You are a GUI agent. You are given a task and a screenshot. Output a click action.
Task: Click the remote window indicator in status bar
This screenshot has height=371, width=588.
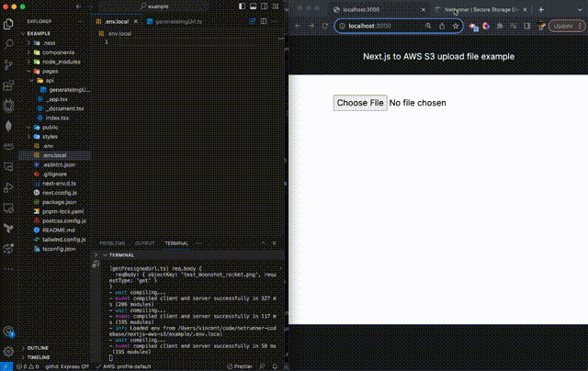6,366
